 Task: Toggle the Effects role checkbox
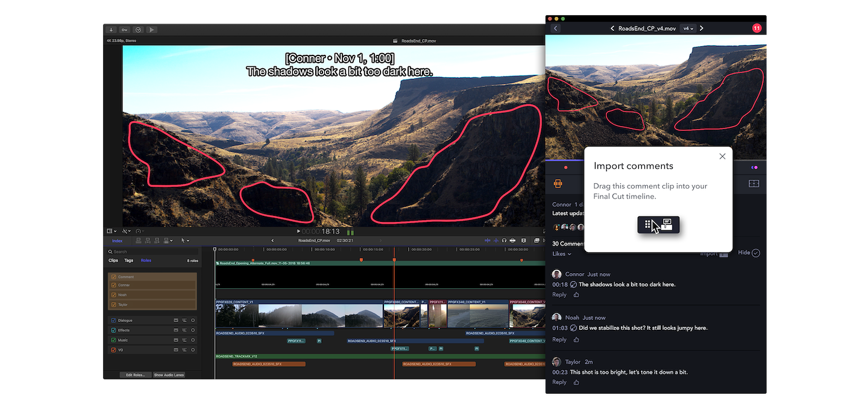pyautogui.click(x=113, y=330)
